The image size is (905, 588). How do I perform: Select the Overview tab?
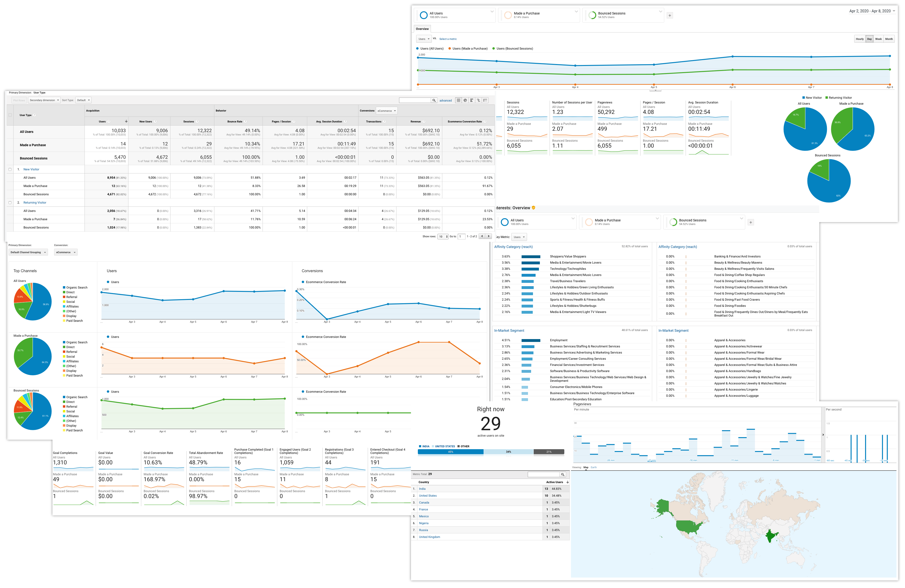422,29
